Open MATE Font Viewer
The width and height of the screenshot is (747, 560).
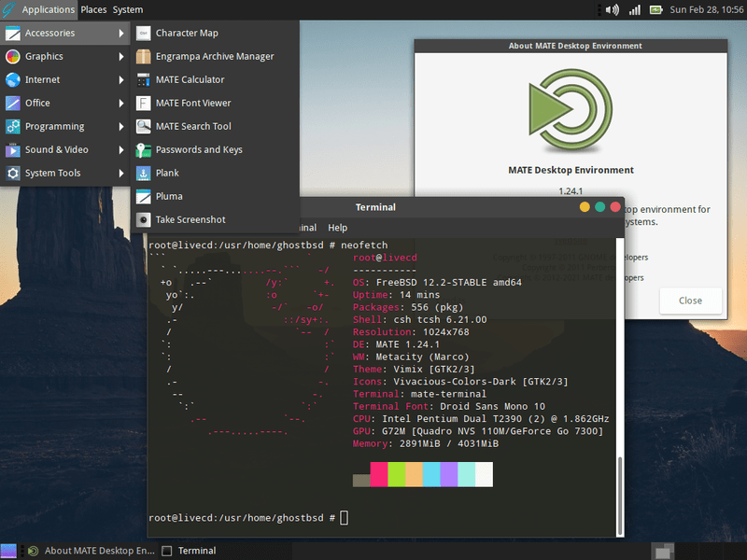click(216, 103)
